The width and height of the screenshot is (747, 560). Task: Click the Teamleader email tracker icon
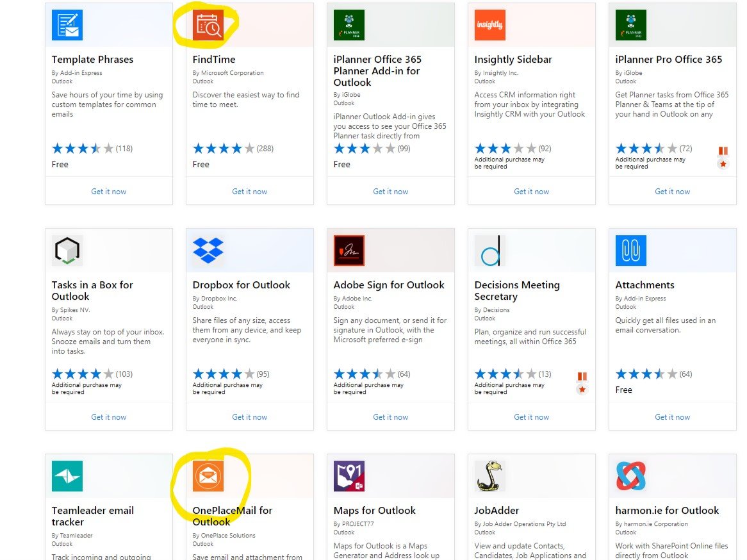click(x=67, y=476)
